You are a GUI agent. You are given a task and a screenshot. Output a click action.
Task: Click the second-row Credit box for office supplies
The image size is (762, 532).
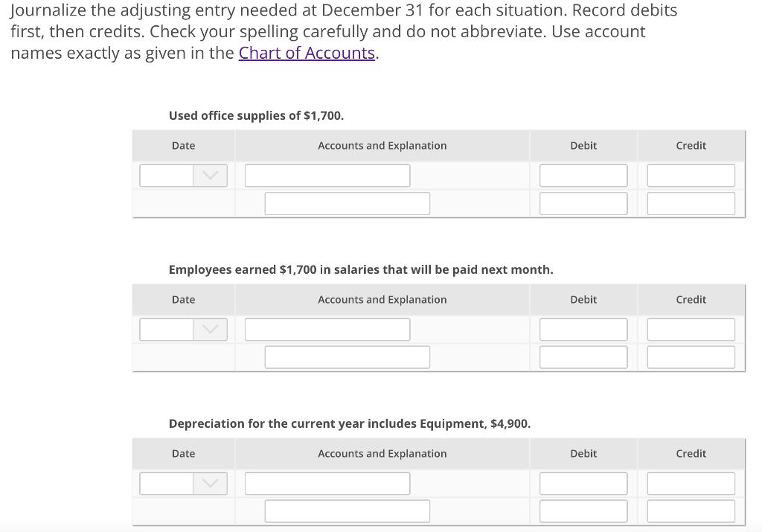(691, 202)
